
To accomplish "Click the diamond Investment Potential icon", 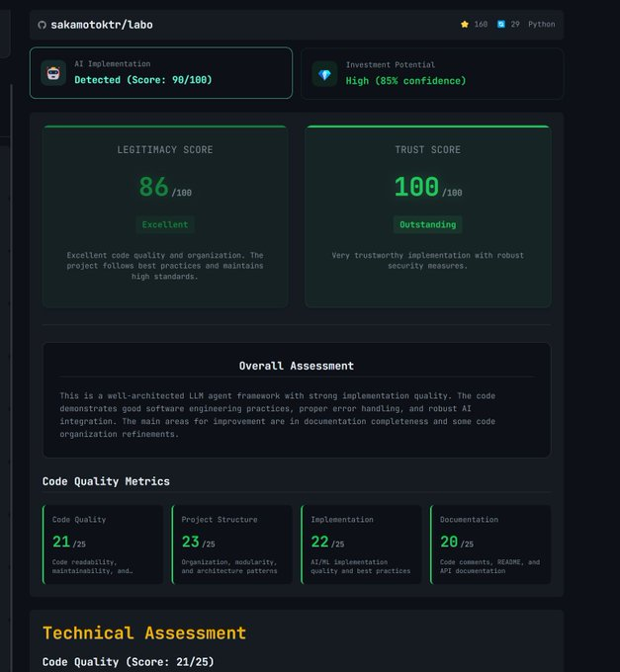I will pyautogui.click(x=324, y=74).
